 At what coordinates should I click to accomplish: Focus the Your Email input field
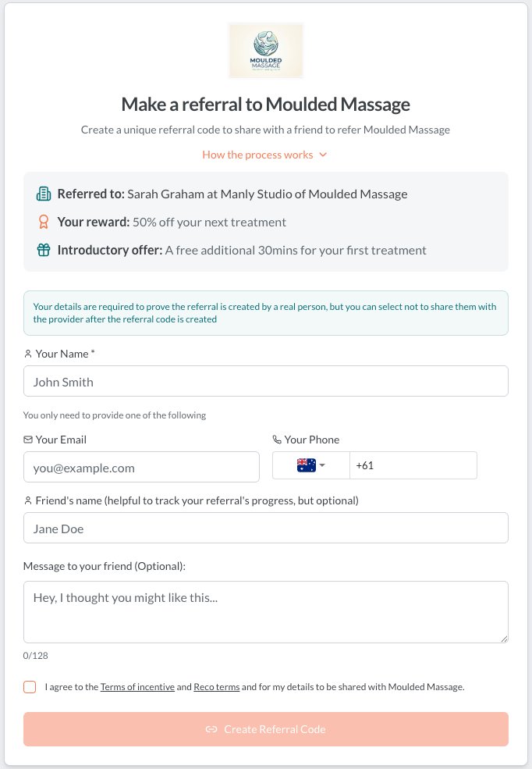coord(141,467)
